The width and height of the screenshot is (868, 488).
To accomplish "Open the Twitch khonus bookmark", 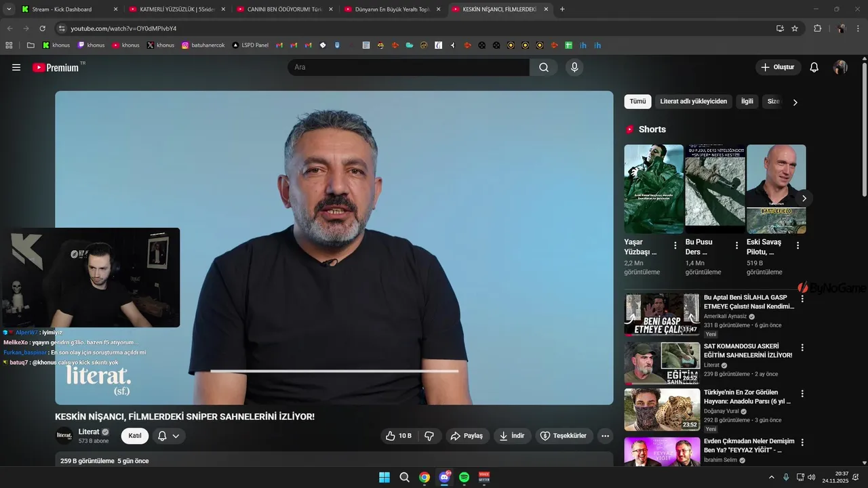I will 92,45.
